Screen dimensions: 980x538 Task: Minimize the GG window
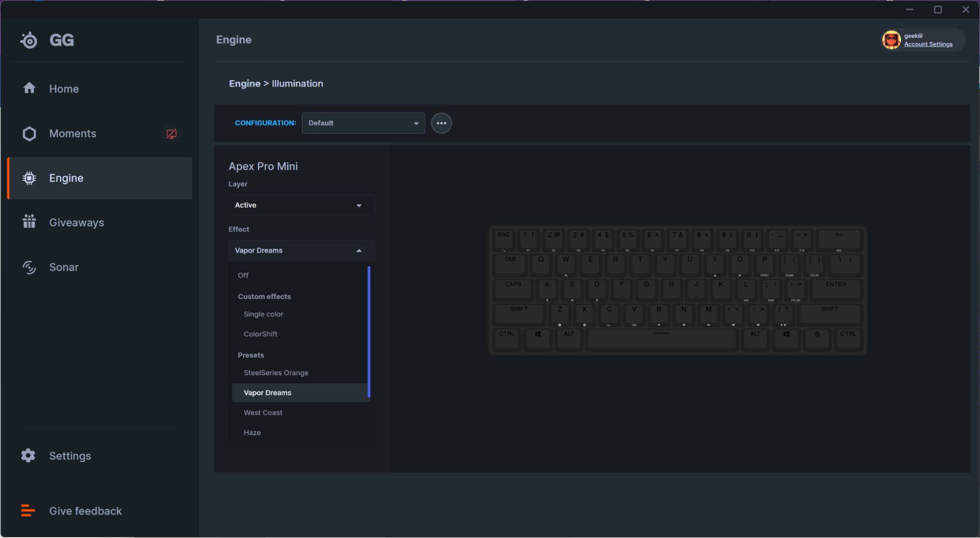coord(909,9)
